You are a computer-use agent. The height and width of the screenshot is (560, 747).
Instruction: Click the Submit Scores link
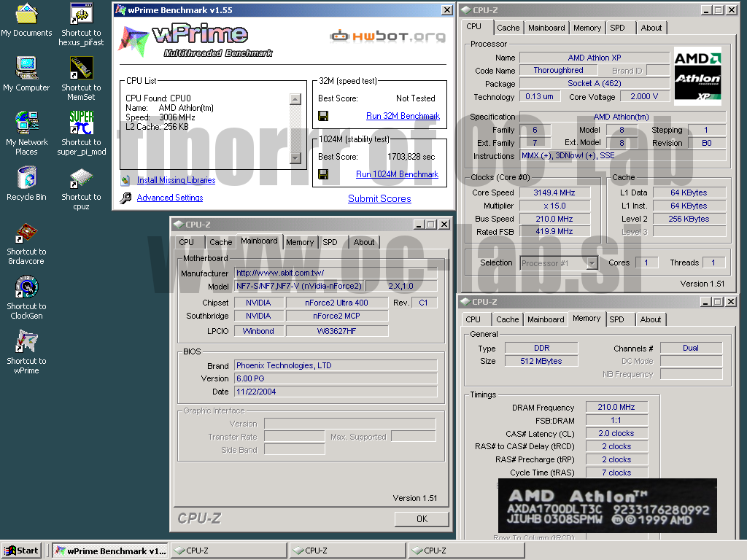pyautogui.click(x=379, y=198)
